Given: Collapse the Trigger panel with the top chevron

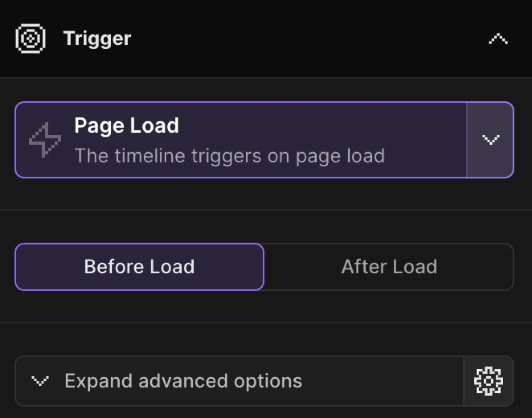Looking at the screenshot, I should (498, 39).
